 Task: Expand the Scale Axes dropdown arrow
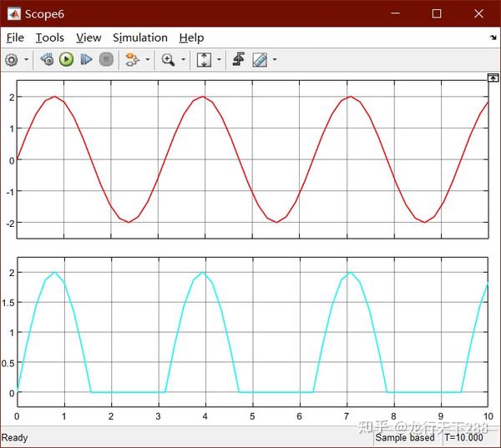(219, 59)
